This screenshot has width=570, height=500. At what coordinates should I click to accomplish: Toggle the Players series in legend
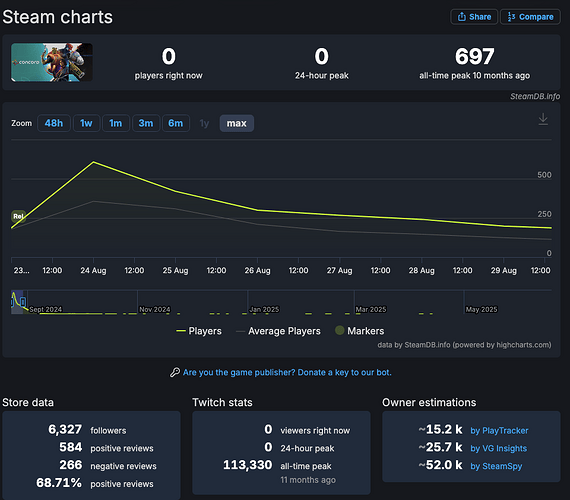(x=199, y=331)
